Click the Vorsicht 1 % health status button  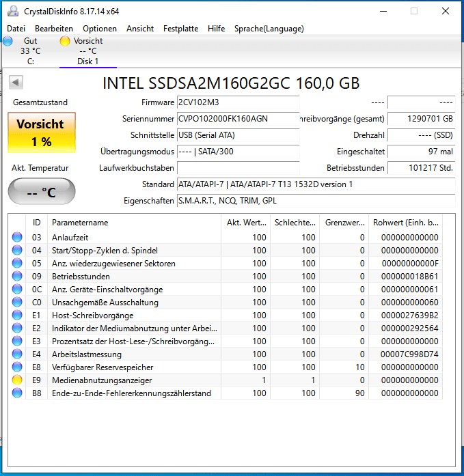point(42,132)
